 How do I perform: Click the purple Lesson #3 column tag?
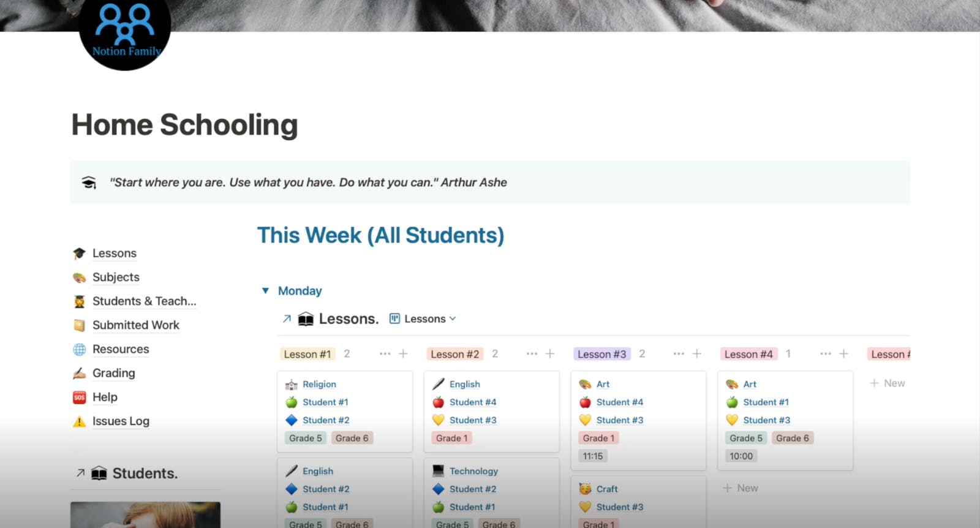click(601, 354)
